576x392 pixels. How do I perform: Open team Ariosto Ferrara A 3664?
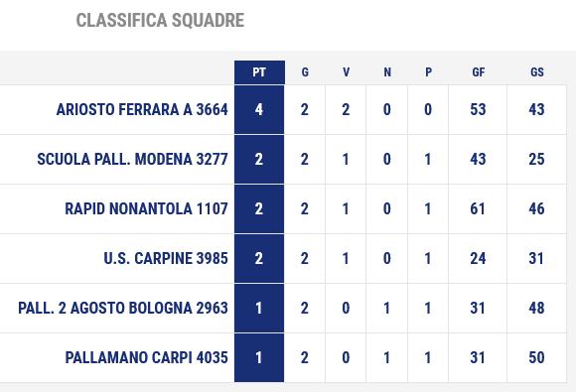[x=142, y=110]
